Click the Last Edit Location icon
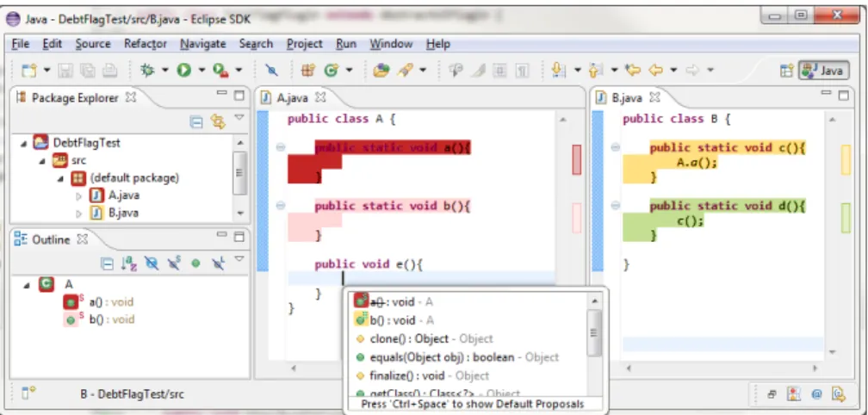 [x=633, y=71]
